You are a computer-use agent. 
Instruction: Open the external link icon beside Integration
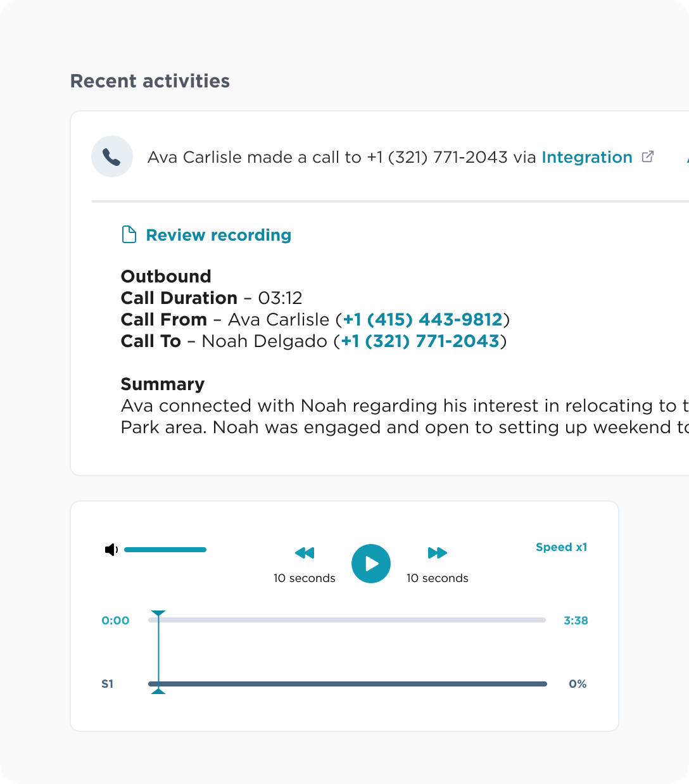[x=647, y=156]
